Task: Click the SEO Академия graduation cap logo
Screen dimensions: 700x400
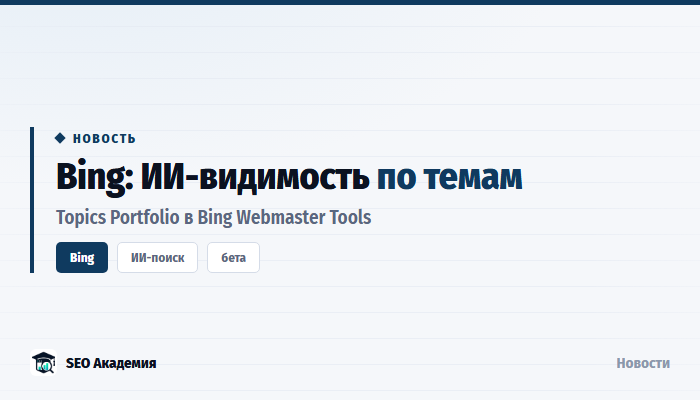Action: [x=43, y=362]
